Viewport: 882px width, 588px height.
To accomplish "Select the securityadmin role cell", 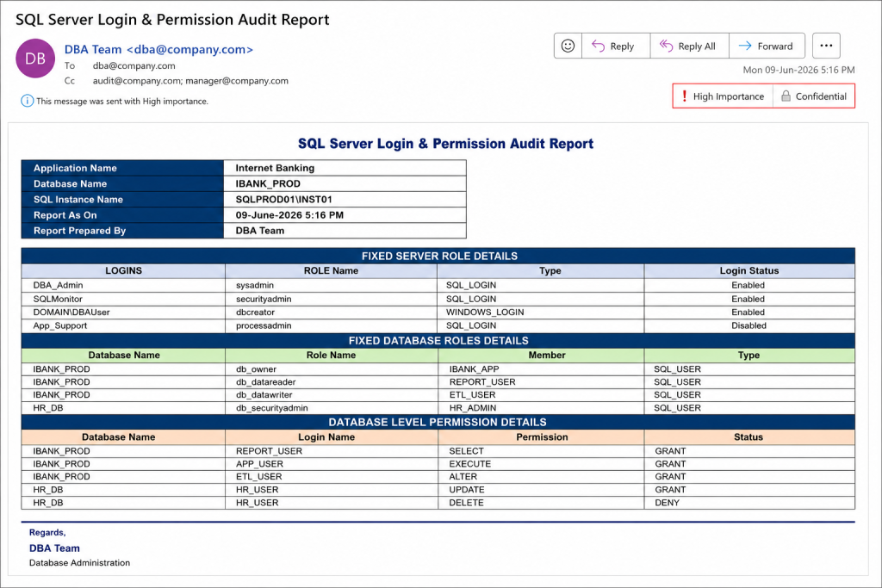I will 331,299.
